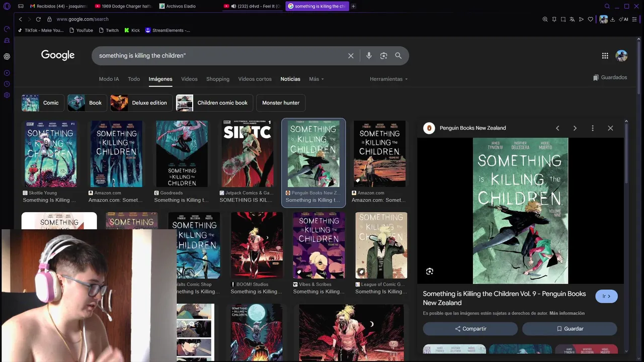Open GX Cleaner broom icon in sidebar
Image resolution: width=644 pixels, height=362 pixels.
[x=7, y=40]
